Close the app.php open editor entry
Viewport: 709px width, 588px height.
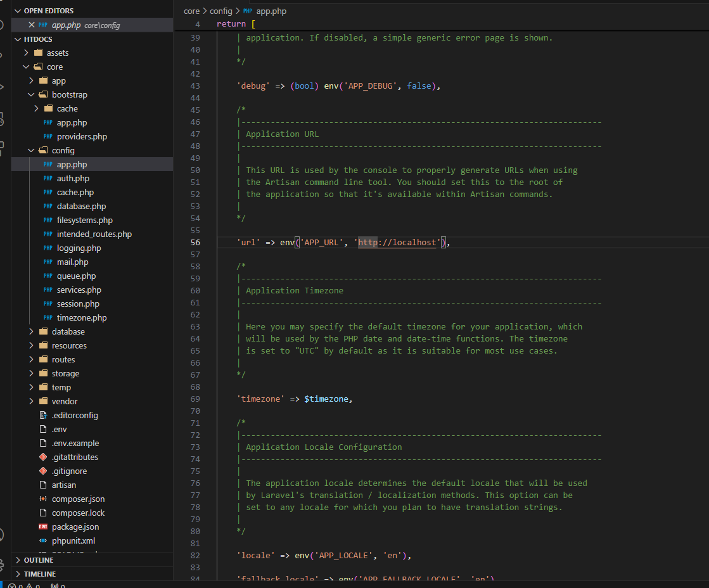(x=31, y=25)
